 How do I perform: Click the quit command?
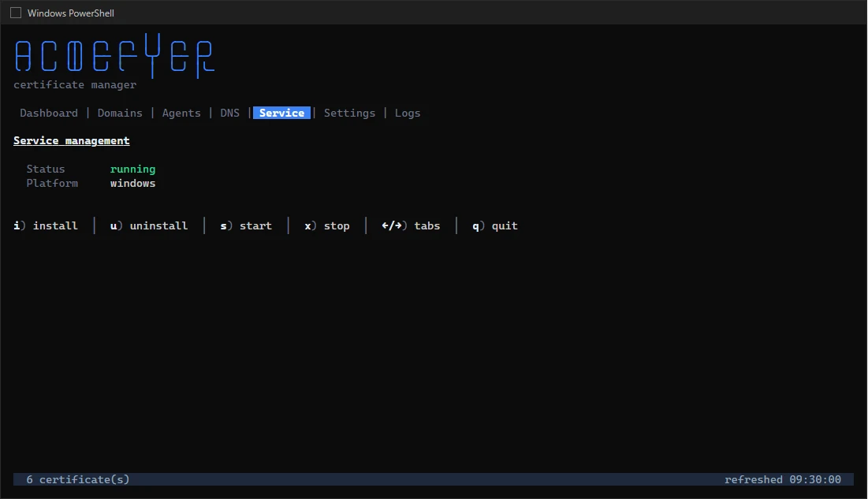(x=495, y=226)
